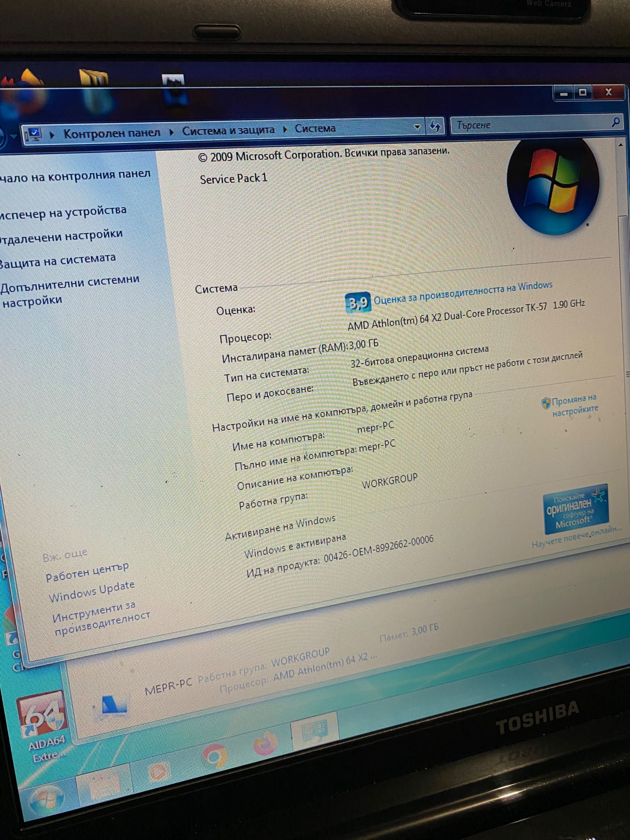Click the 3,9 performance score badge
The width and height of the screenshot is (630, 840).
pos(358,302)
